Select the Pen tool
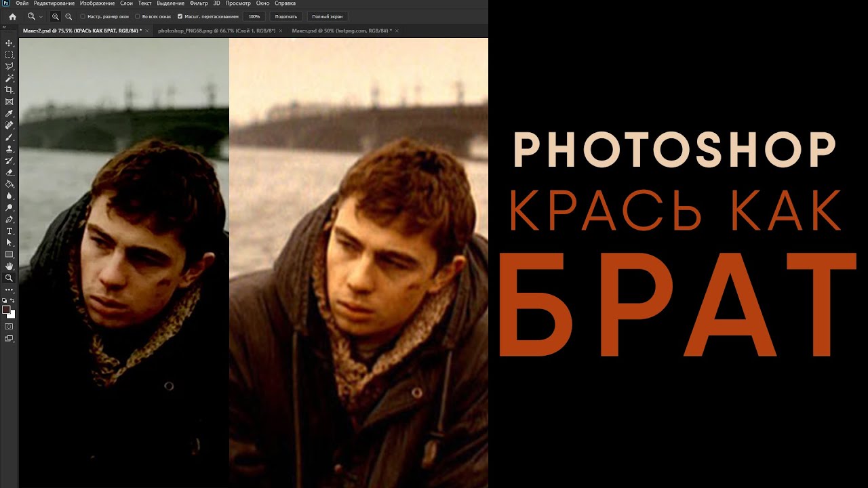 (9, 220)
